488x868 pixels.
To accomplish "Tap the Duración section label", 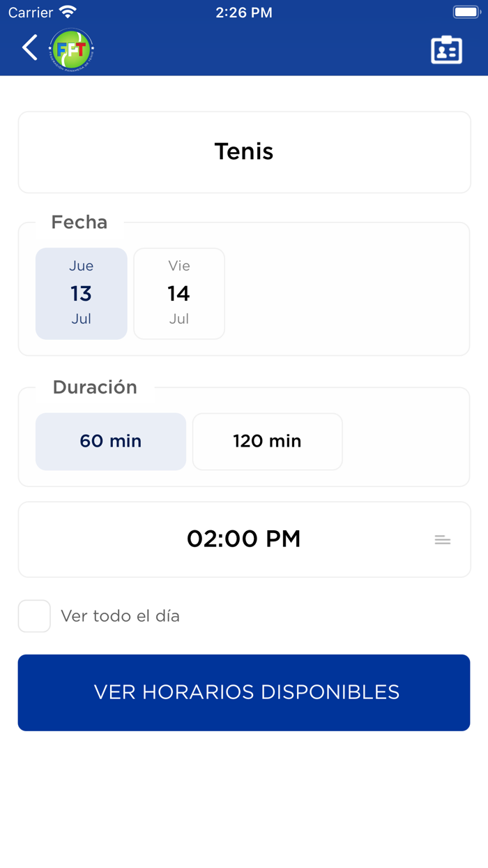I will (94, 387).
